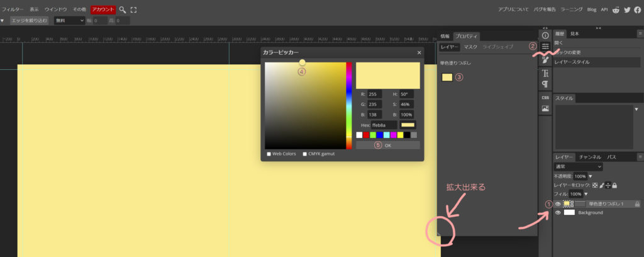Open the dropdown next to エッジを絞り込む

coord(69,21)
